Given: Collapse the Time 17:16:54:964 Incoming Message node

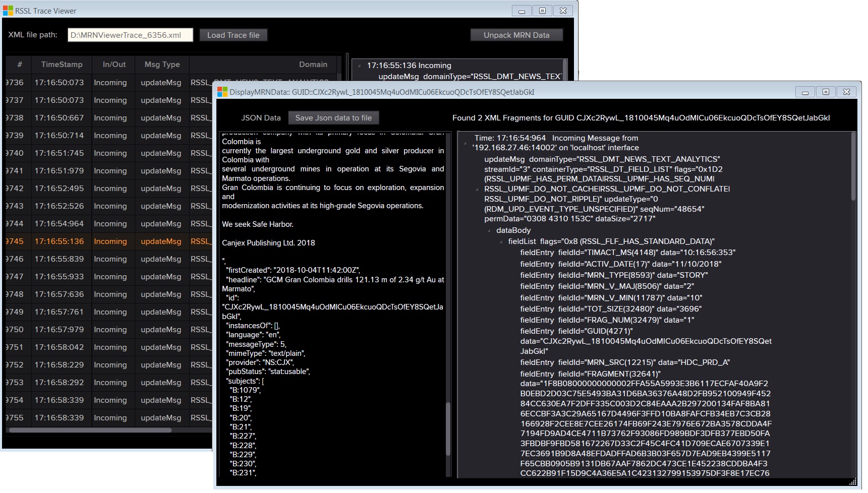Looking at the screenshot, I should point(465,143).
